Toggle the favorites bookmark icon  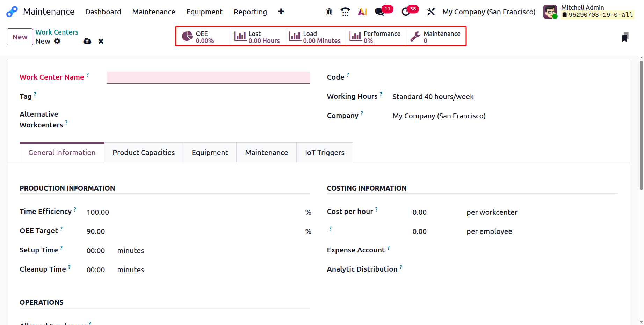[x=625, y=37]
